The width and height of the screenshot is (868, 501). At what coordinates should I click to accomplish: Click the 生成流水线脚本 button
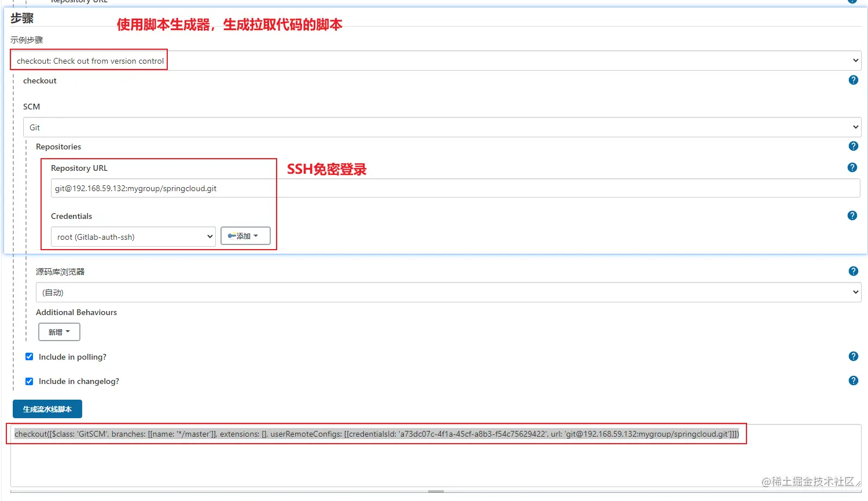pyautogui.click(x=47, y=409)
